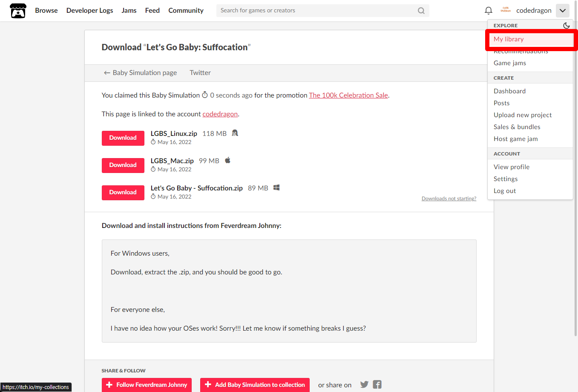Go back to Baby Simulation page
578x392 pixels.
coord(140,73)
